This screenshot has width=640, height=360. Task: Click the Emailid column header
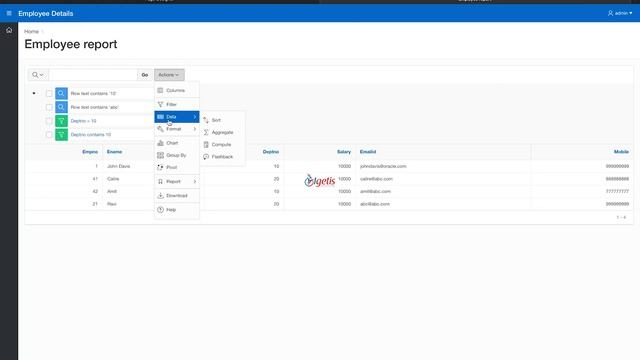pyautogui.click(x=368, y=151)
